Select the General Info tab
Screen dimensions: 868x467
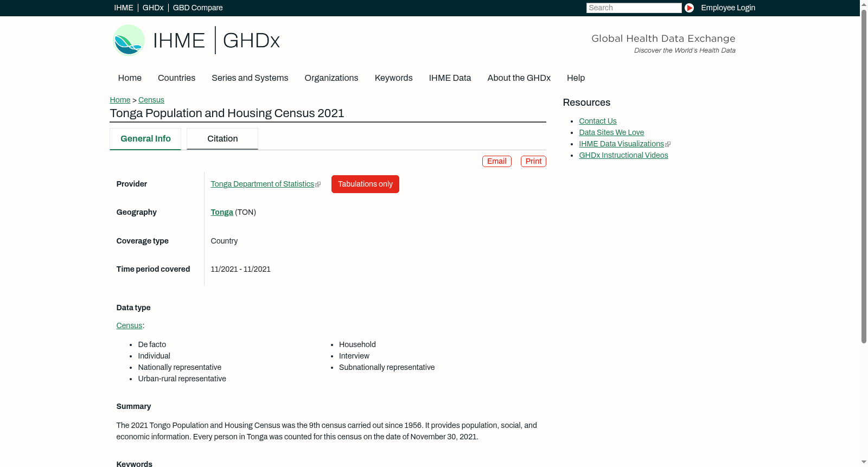(145, 139)
